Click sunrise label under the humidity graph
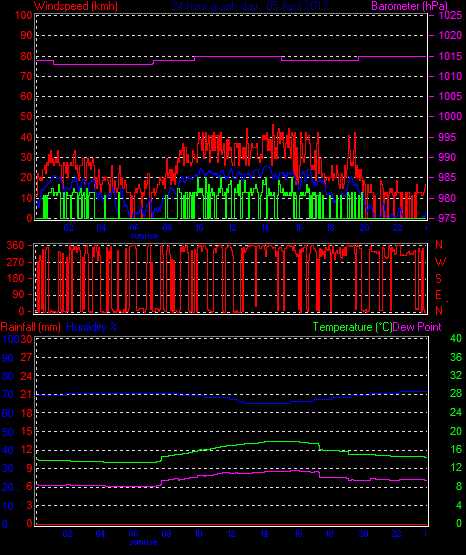Image resolution: width=466 pixels, height=555 pixels. [143, 542]
